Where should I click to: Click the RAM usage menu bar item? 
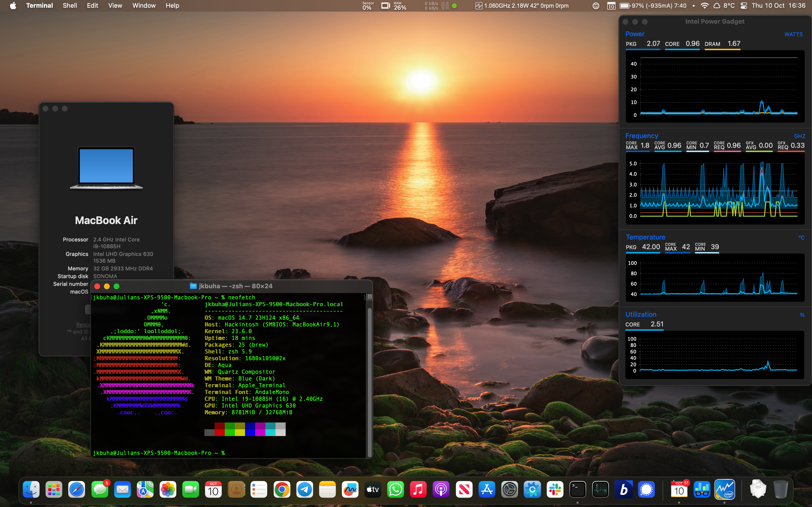(x=400, y=6)
